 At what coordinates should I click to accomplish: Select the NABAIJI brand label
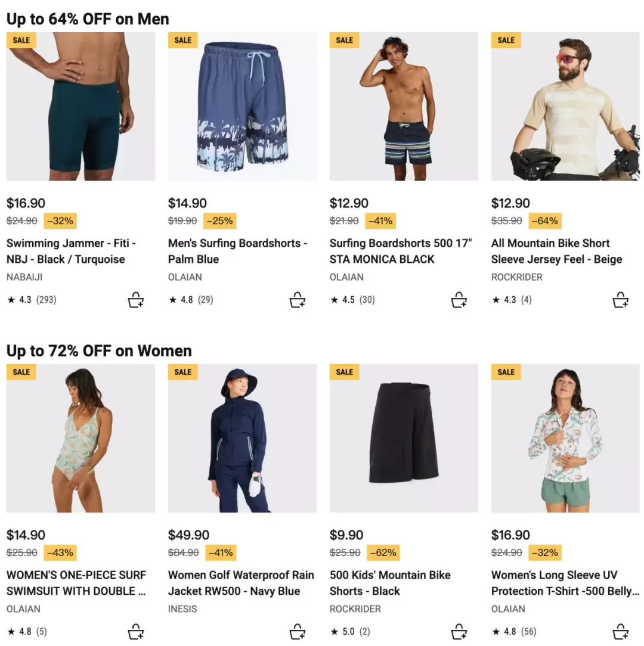pos(24,277)
